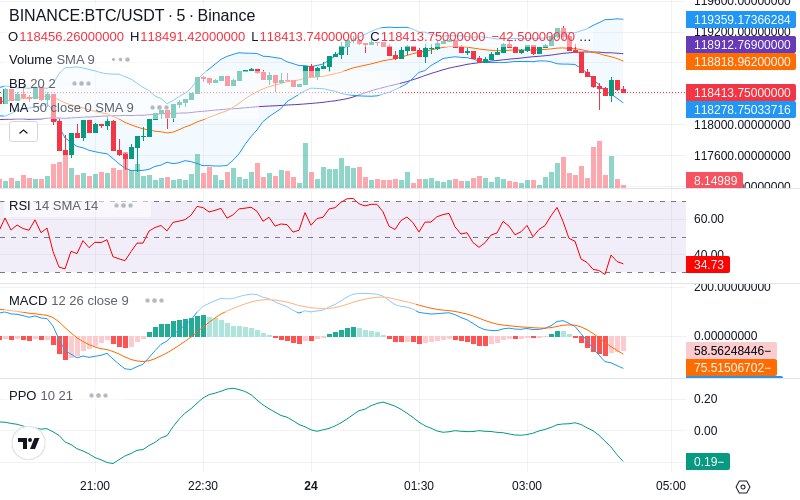800x500 pixels.
Task: Click the TradingView logo
Action: [28, 443]
